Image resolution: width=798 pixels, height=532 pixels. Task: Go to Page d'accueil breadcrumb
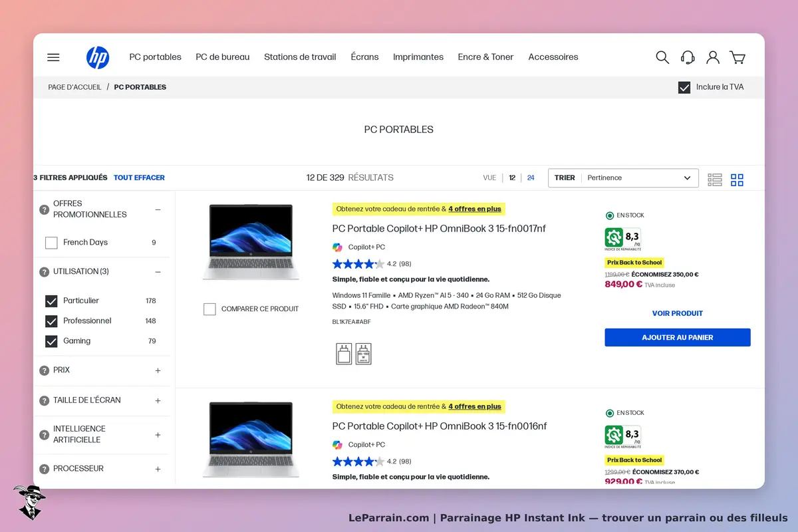(x=74, y=87)
